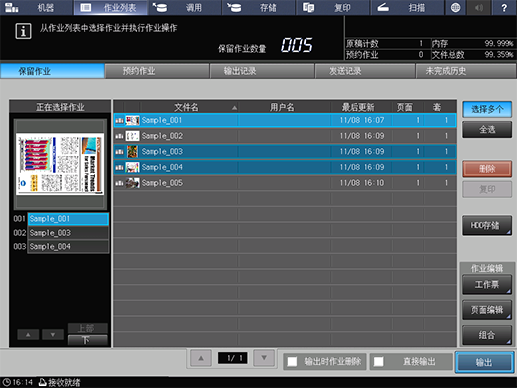The width and height of the screenshot is (517, 388).
Task: Click the Sample_001 thumbnail icon in list
Action: coord(132,120)
